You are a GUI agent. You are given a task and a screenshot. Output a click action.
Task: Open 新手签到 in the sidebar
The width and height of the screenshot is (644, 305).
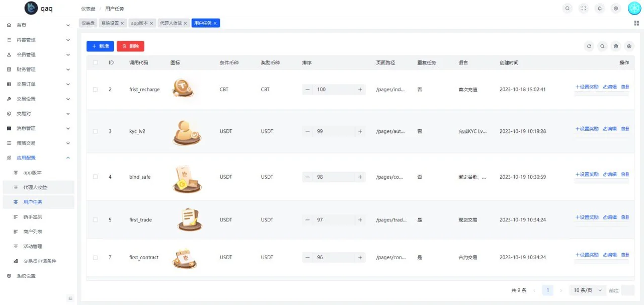pos(33,217)
